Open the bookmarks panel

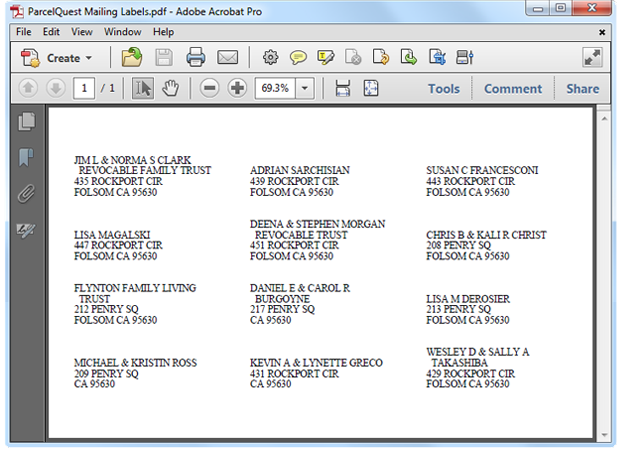26,157
